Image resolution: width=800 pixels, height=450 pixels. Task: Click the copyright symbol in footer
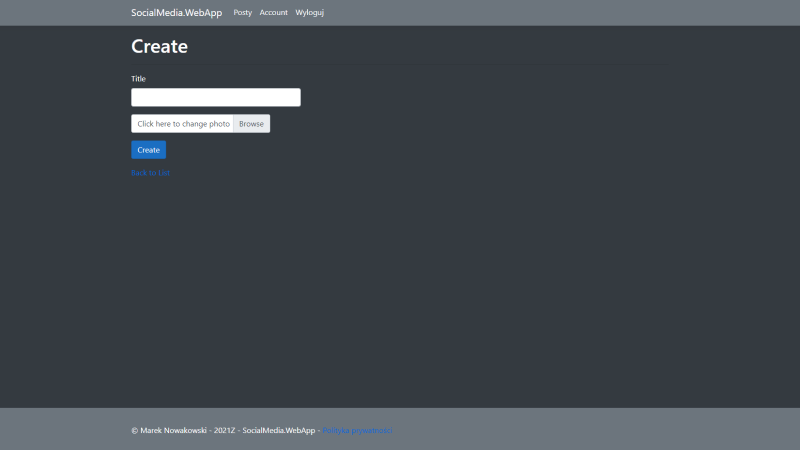(x=134, y=430)
